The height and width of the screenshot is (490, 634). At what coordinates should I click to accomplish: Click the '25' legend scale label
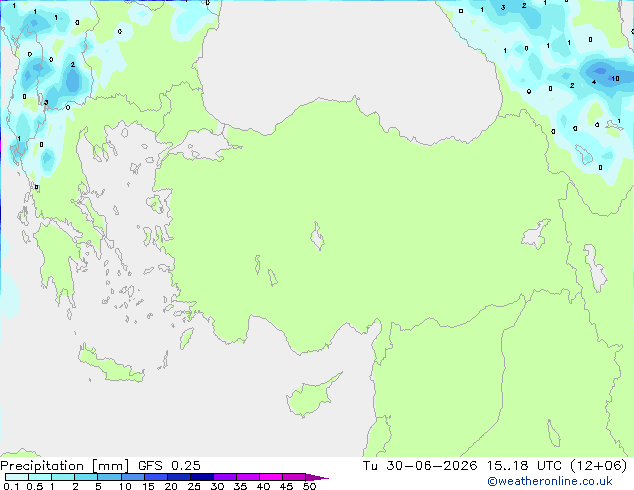click(194, 486)
